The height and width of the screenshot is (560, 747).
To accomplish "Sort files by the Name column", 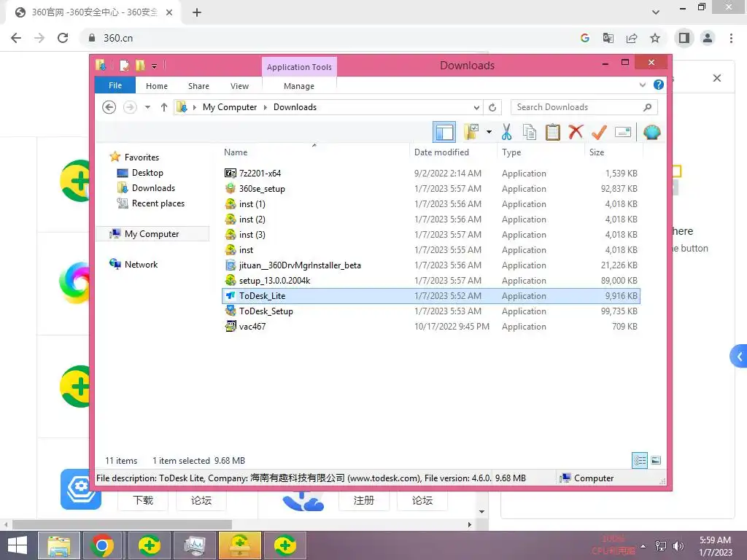I will [314, 152].
